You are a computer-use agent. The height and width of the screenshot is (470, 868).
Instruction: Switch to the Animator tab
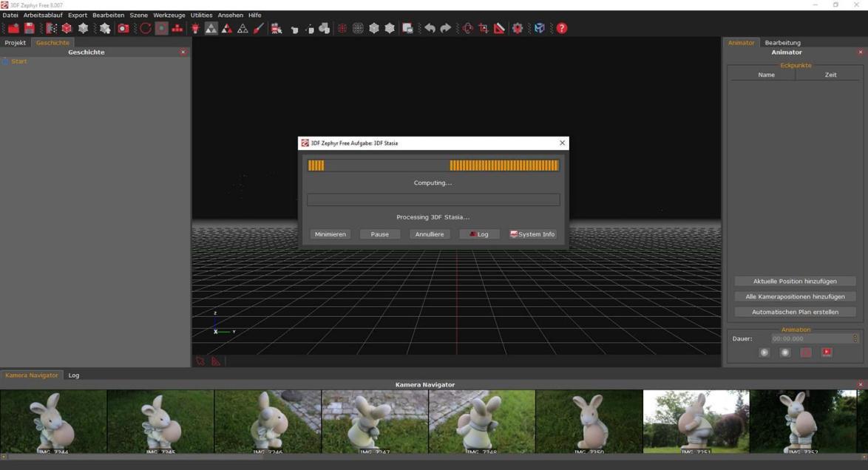point(742,43)
